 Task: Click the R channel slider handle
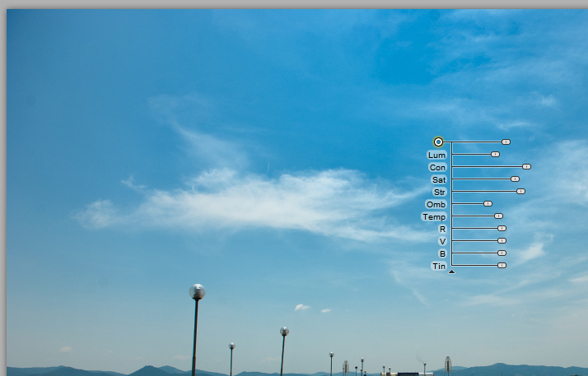pos(502,229)
